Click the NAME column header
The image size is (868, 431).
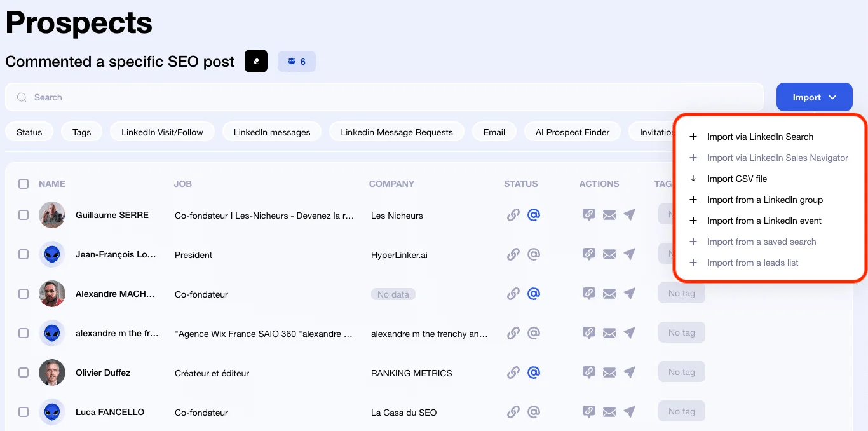point(52,184)
